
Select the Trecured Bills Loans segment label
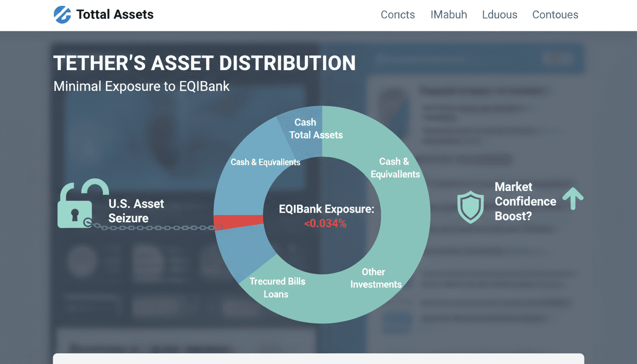click(x=277, y=288)
